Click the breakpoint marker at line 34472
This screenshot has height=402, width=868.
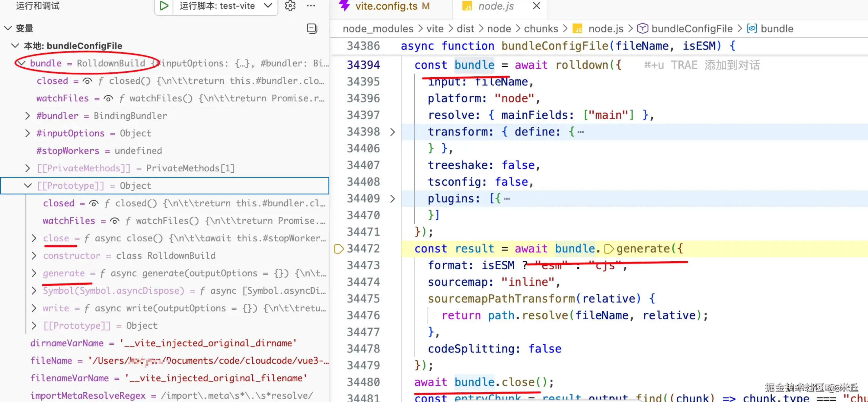click(338, 249)
